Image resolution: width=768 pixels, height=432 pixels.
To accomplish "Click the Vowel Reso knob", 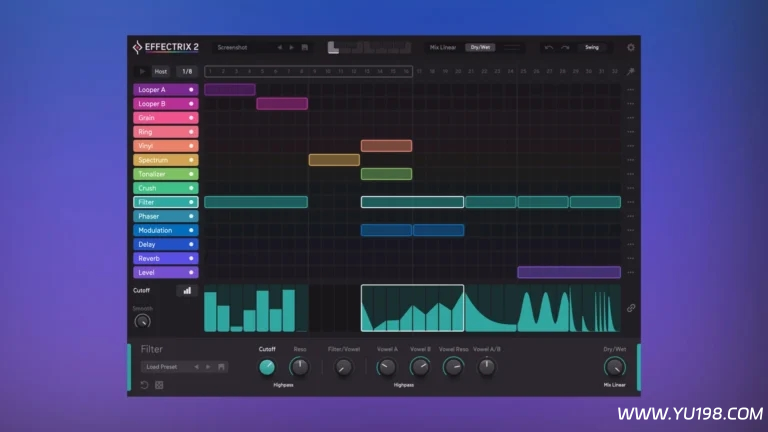I will pyautogui.click(x=453, y=367).
